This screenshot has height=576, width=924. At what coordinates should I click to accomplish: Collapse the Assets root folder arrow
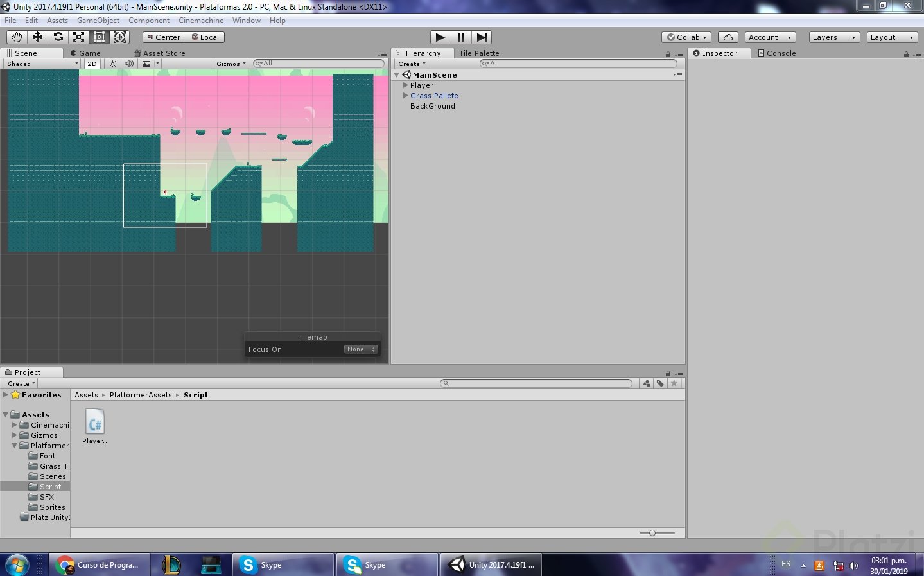click(x=6, y=415)
